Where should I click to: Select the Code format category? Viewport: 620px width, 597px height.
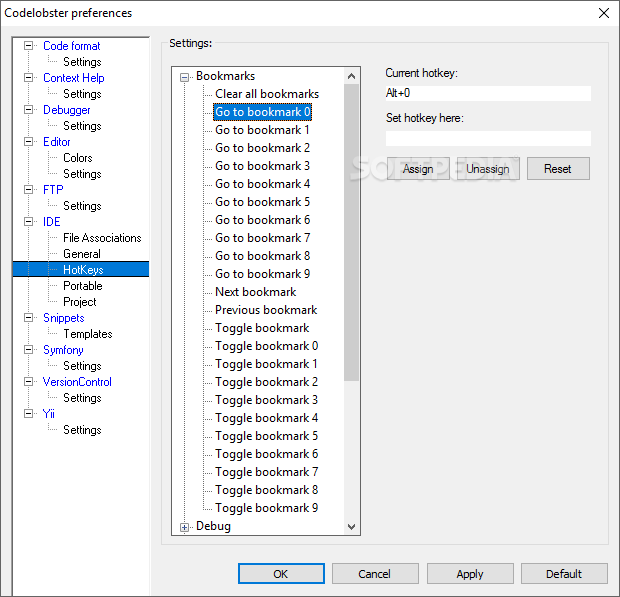pyautogui.click(x=72, y=46)
